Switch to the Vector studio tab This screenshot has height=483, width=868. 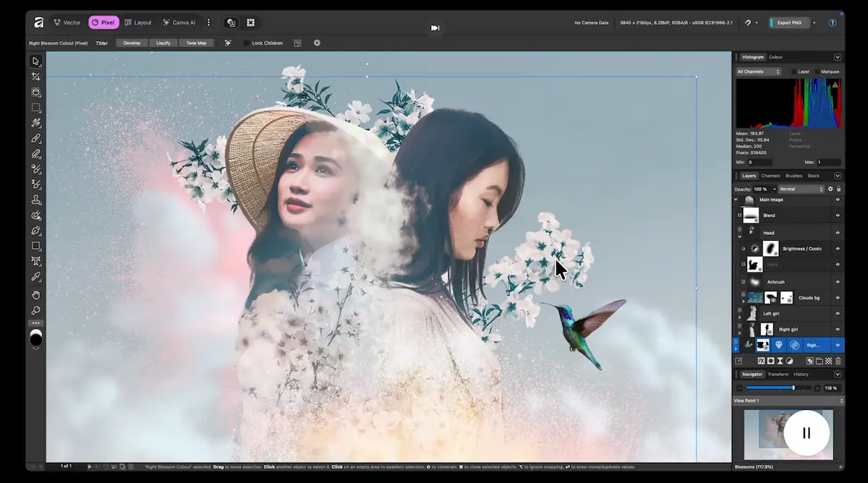[67, 22]
